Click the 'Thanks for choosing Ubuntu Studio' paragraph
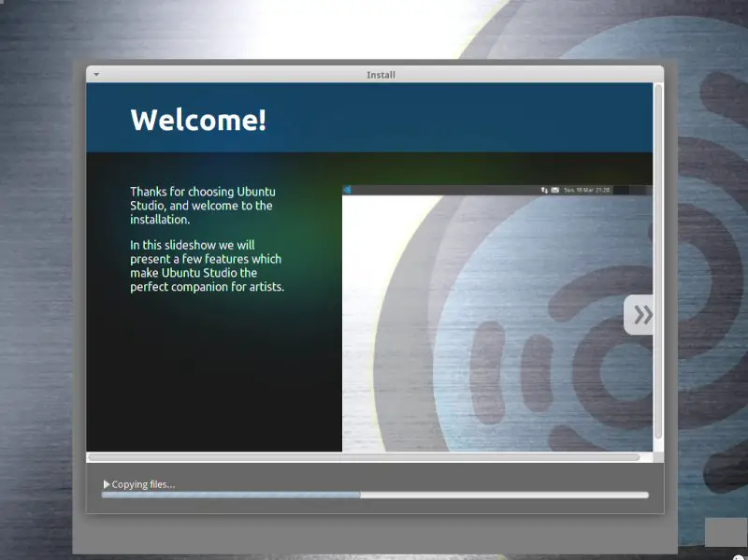The image size is (748, 560). tap(203, 206)
